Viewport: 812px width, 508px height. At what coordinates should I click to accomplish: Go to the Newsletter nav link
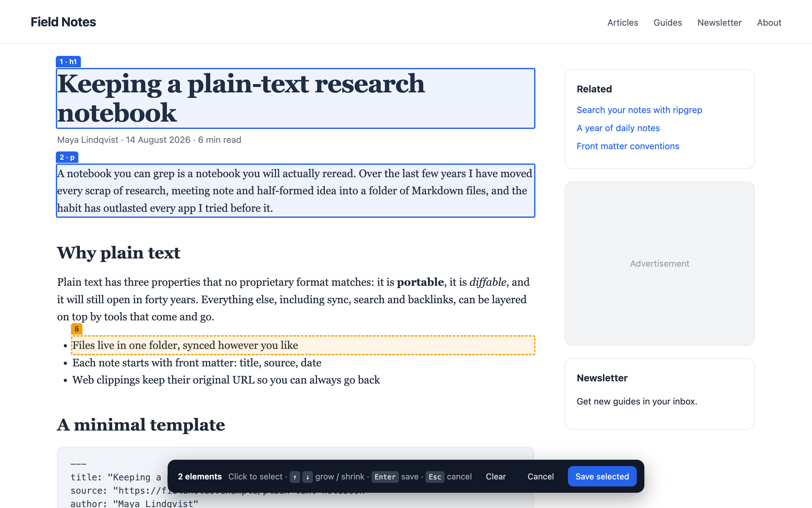719,23
